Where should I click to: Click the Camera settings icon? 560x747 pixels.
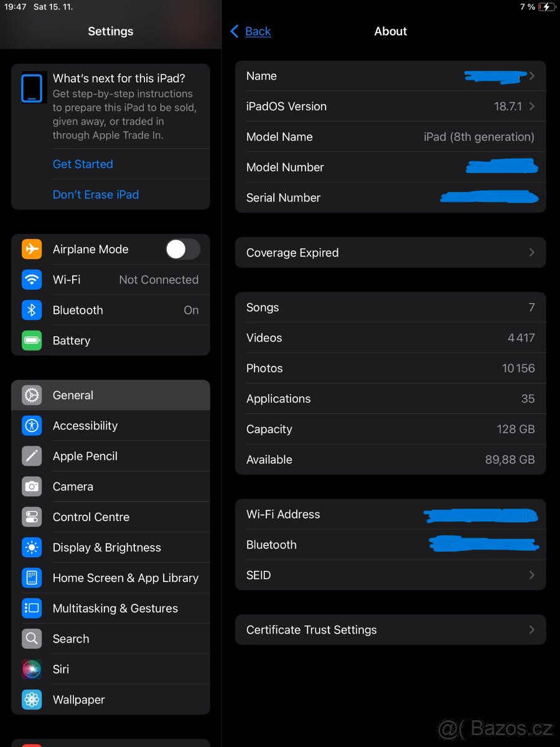point(32,486)
